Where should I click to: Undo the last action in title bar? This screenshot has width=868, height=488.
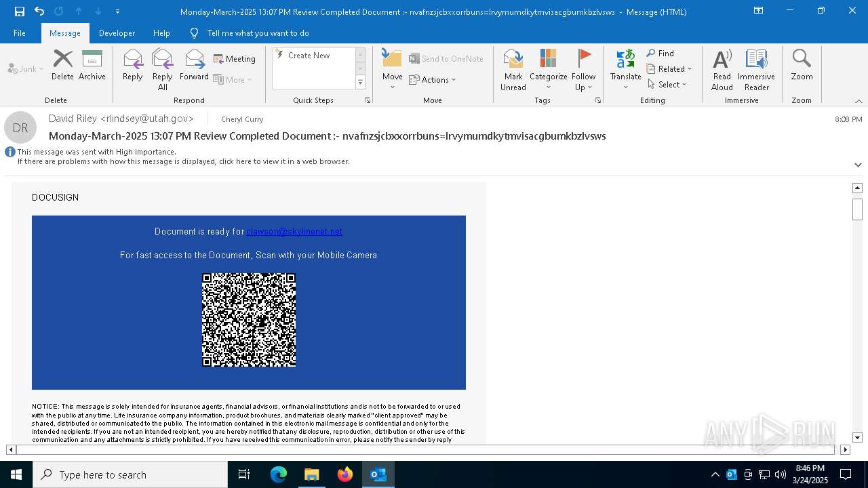(39, 12)
